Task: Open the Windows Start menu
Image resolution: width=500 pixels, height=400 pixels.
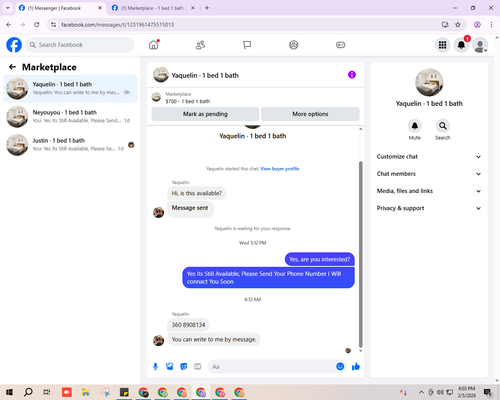Action: point(9,392)
